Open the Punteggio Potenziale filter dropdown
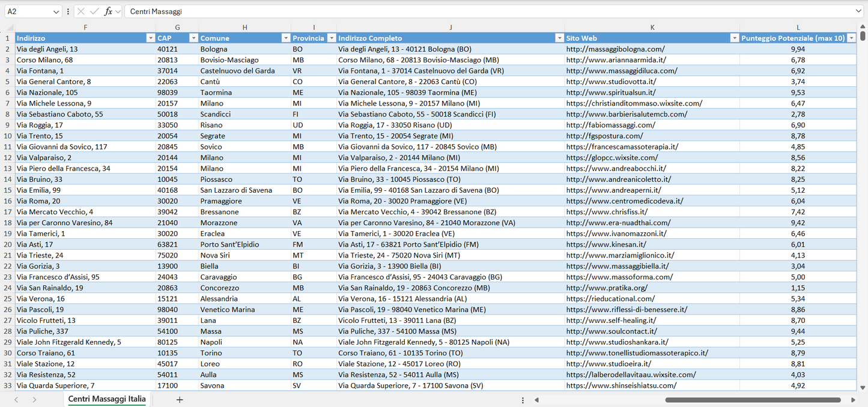This screenshot has height=407, width=868. [851, 38]
